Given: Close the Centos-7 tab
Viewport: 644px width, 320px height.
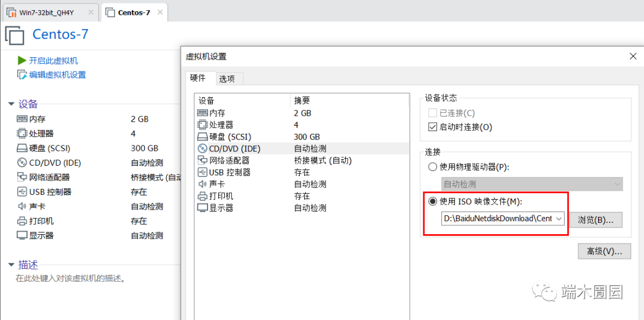Looking at the screenshot, I should pyautogui.click(x=160, y=13).
